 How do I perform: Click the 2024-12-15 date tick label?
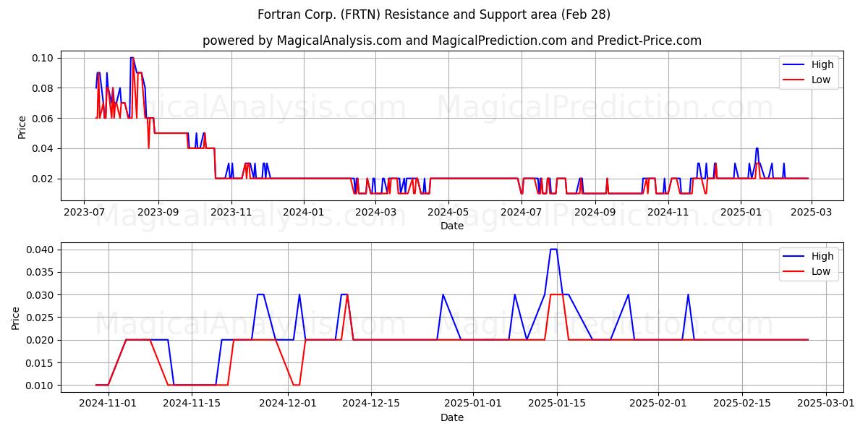tap(371, 404)
